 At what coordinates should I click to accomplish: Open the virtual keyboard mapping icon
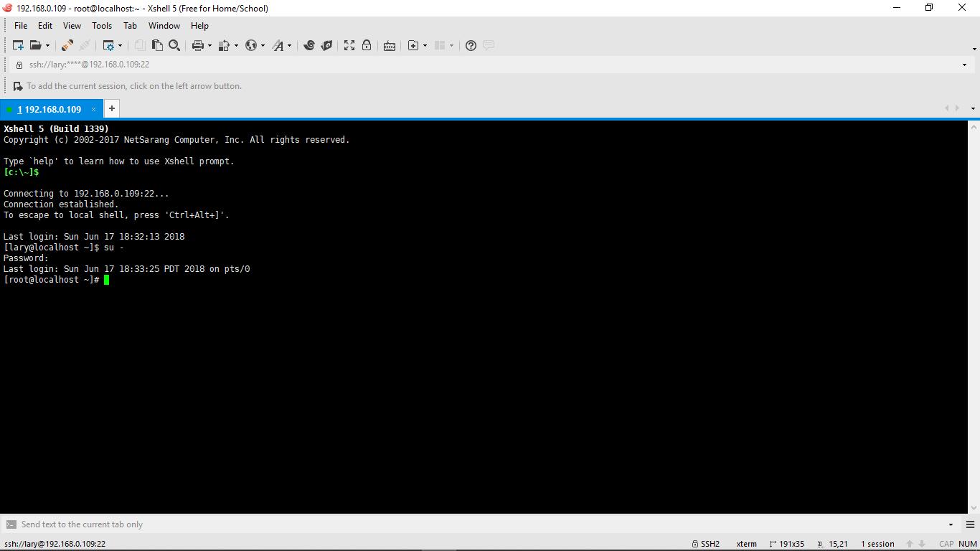[x=390, y=46]
